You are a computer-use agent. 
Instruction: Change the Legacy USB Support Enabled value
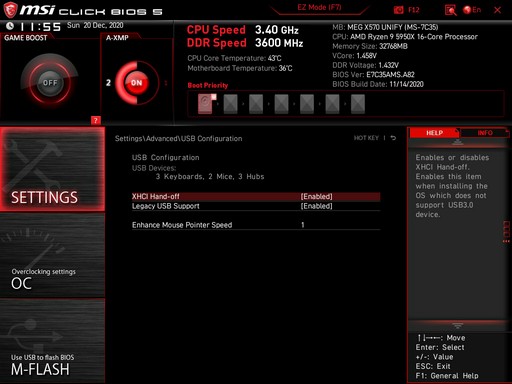pos(316,206)
